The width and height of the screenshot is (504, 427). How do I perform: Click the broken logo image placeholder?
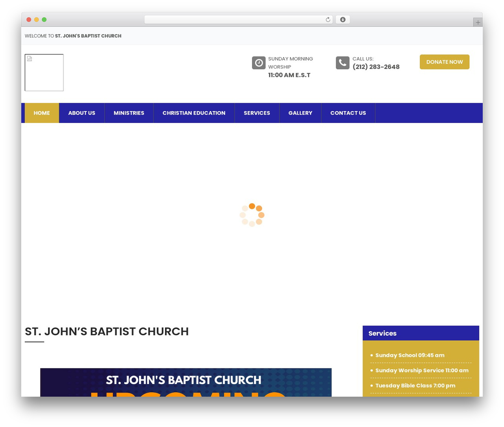click(x=44, y=72)
